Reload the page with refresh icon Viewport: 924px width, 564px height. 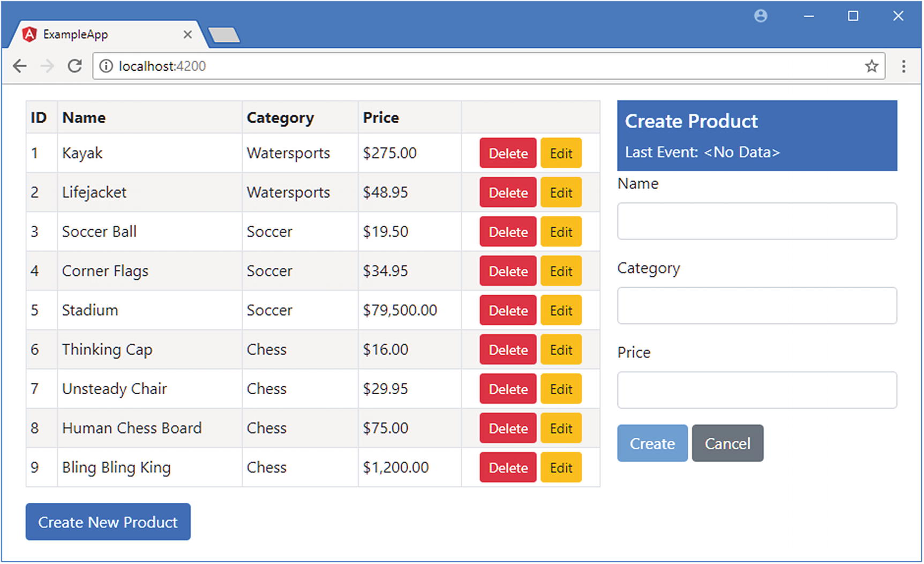75,66
